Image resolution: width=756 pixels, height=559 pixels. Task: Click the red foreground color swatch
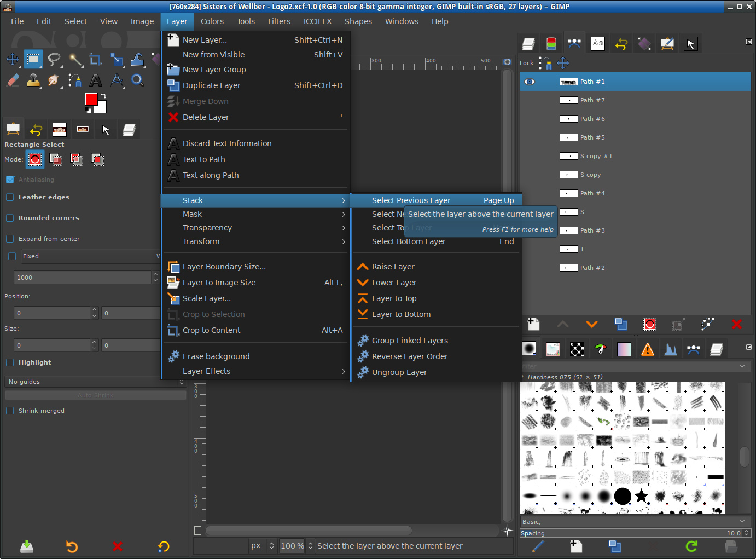click(x=91, y=99)
